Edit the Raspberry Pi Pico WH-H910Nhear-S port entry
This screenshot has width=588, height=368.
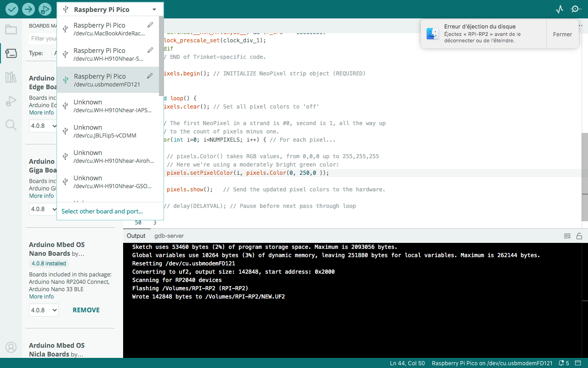click(150, 50)
